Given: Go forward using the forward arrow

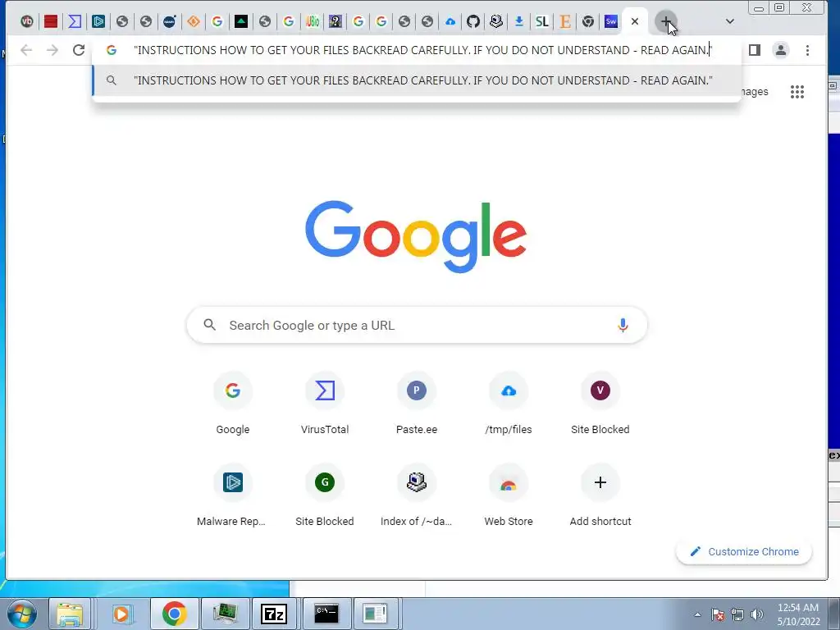Looking at the screenshot, I should pyautogui.click(x=52, y=50).
